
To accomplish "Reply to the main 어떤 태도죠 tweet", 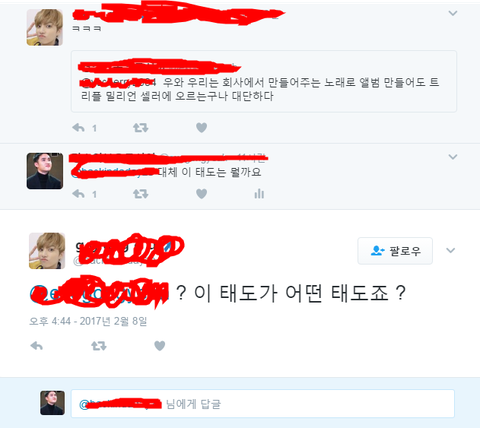I will tap(36, 346).
